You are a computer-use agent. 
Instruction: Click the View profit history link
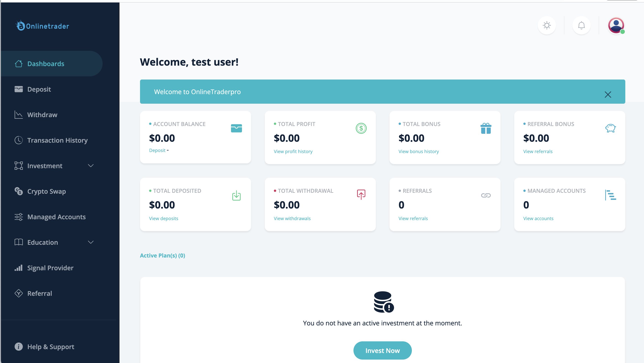[293, 151]
